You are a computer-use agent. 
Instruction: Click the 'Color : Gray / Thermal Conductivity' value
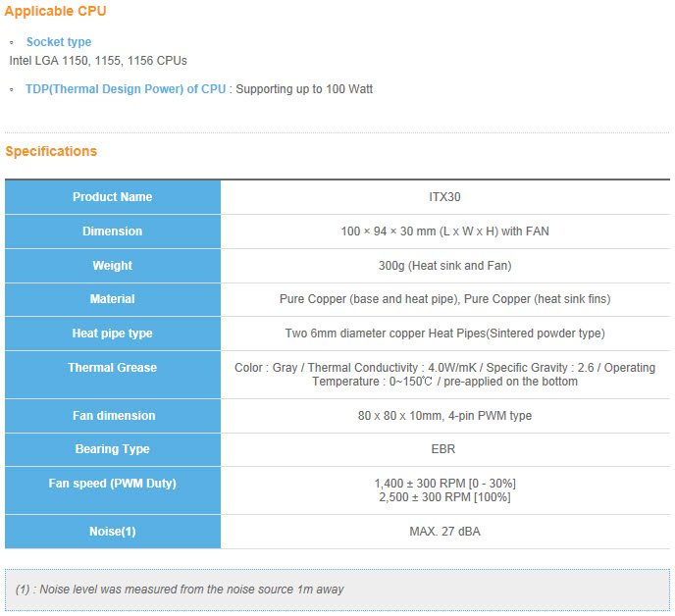444,375
